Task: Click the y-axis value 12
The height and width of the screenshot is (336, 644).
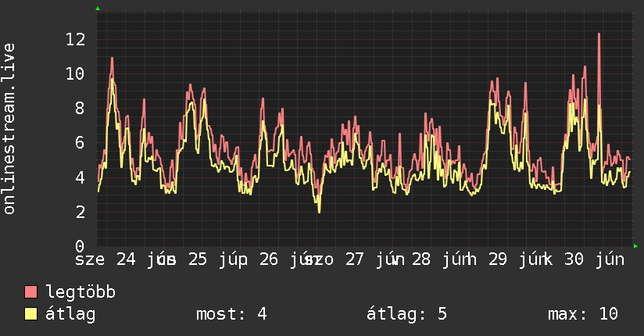Action: 75,40
